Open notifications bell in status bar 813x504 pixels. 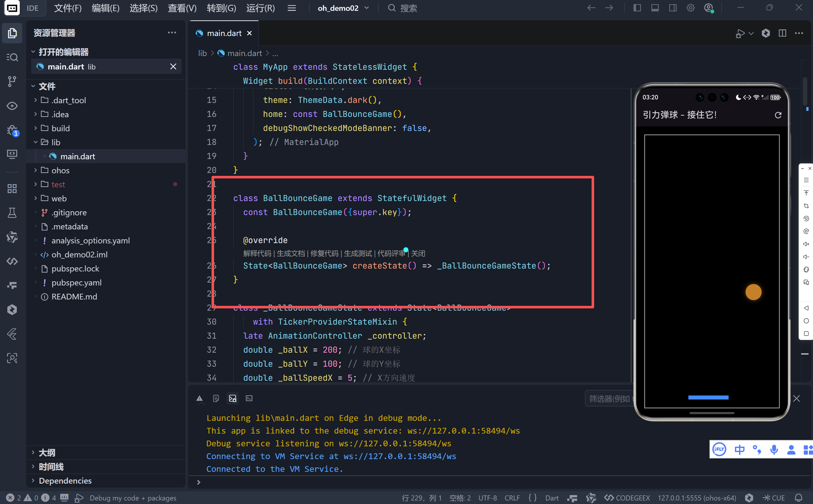pyautogui.click(x=798, y=498)
